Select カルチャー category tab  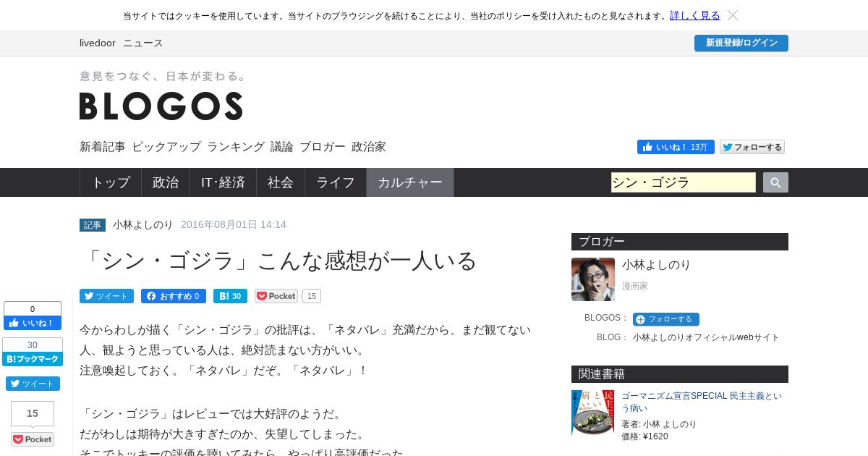pyautogui.click(x=410, y=182)
